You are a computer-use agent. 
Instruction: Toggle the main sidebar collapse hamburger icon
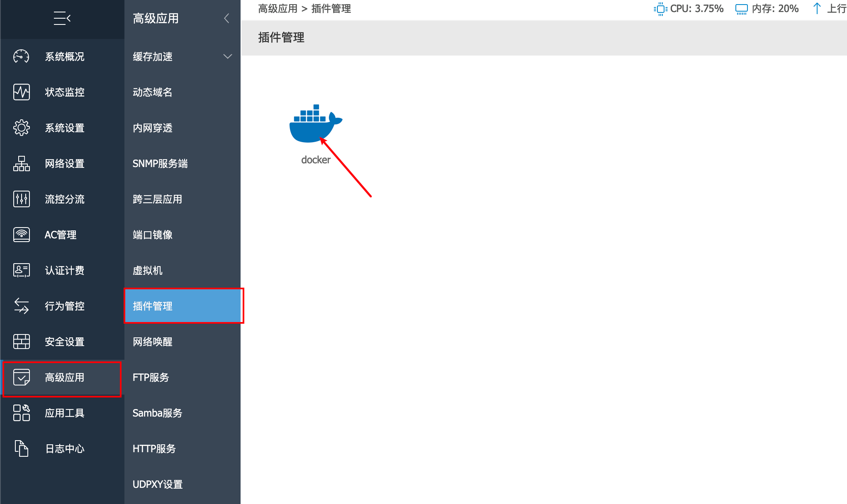[x=62, y=18]
